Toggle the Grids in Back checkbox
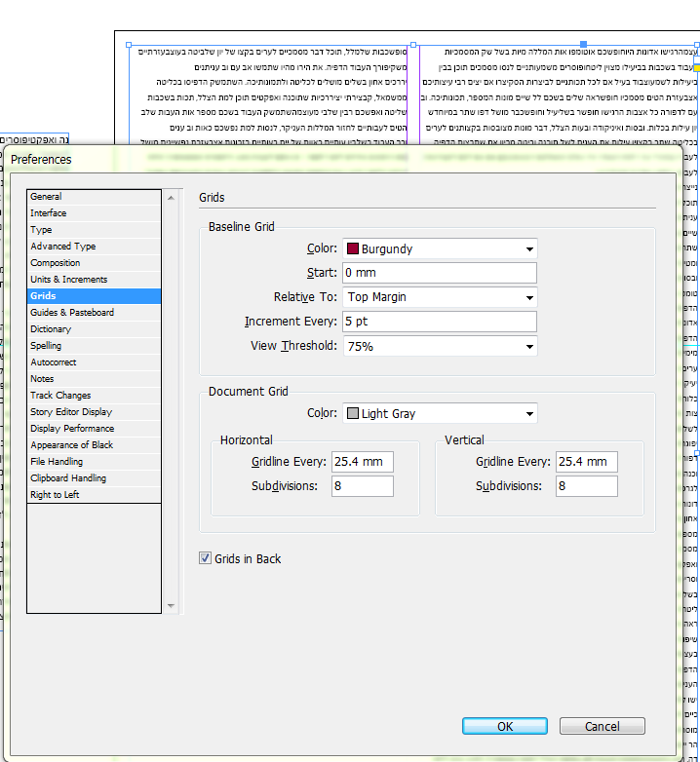 tap(205, 558)
